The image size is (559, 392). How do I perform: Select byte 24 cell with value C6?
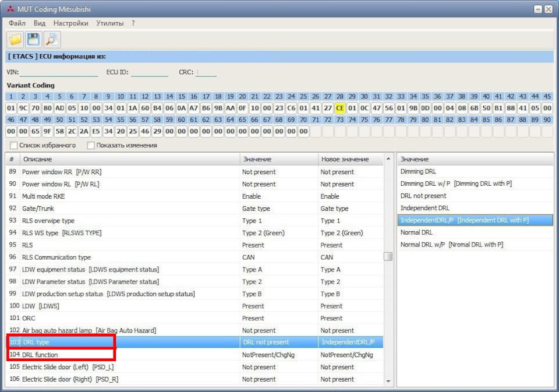click(291, 108)
